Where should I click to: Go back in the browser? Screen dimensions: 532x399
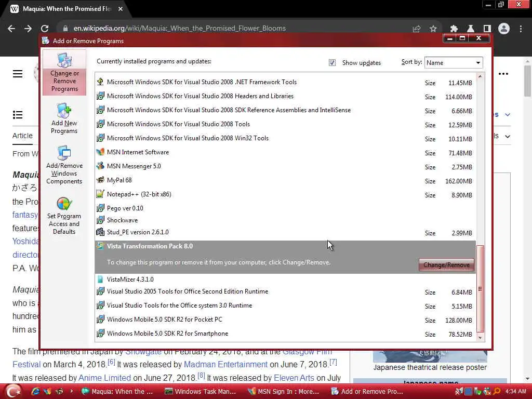click(11, 29)
